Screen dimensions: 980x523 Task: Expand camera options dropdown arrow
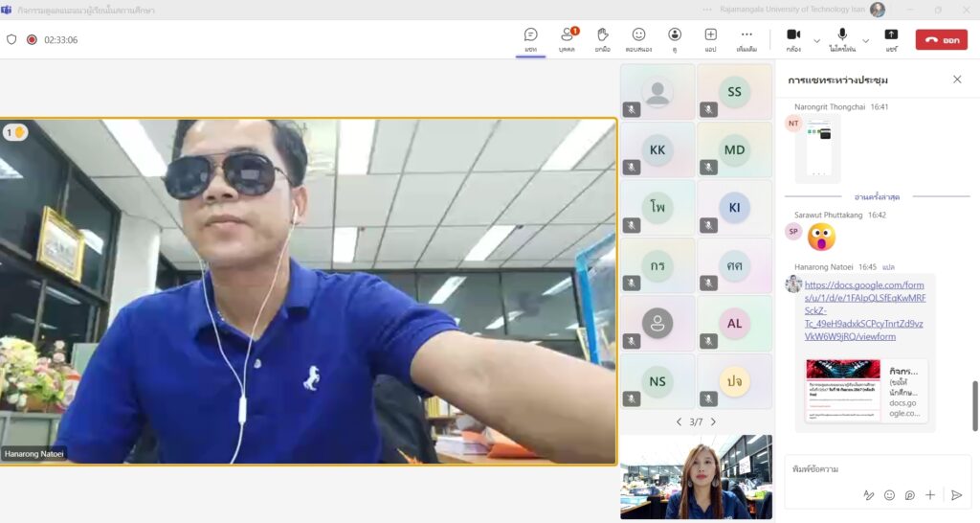(x=816, y=40)
